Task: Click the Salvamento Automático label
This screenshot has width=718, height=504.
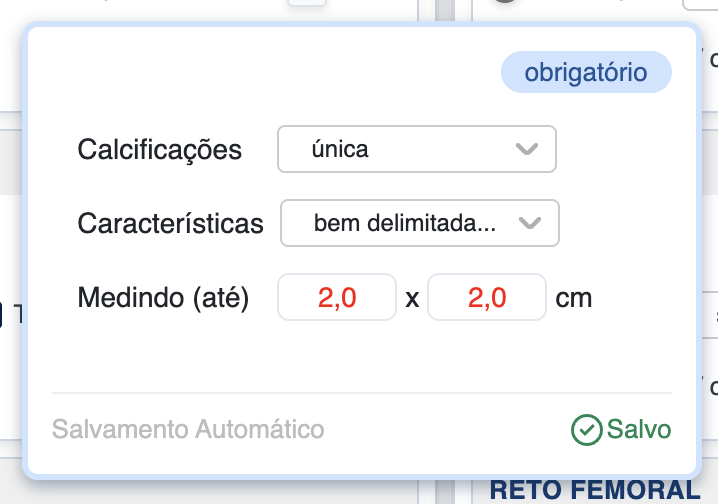Action: click(x=188, y=430)
